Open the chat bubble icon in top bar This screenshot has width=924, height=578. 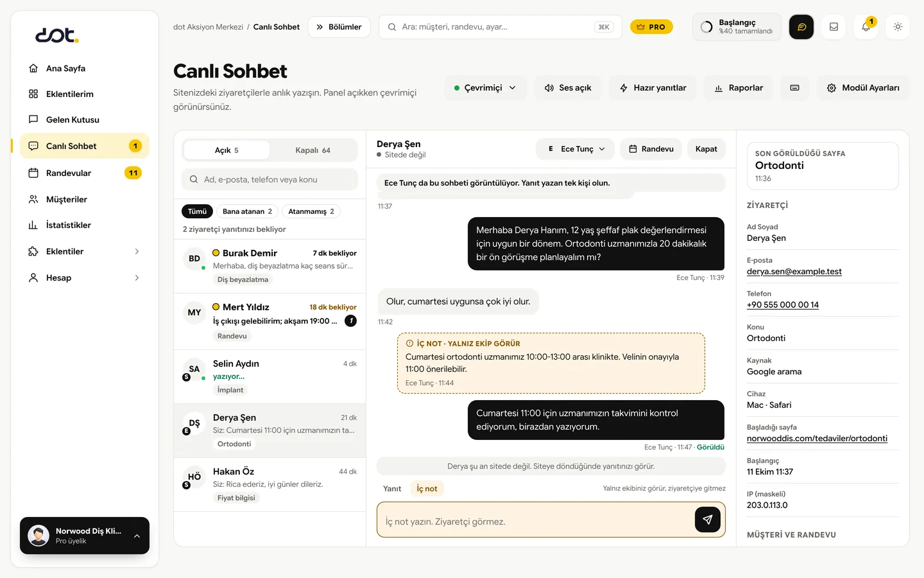[x=801, y=27]
